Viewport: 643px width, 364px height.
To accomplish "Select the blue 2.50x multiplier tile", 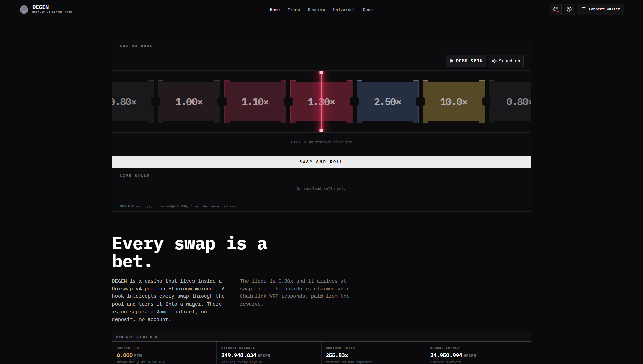I will [x=388, y=102].
